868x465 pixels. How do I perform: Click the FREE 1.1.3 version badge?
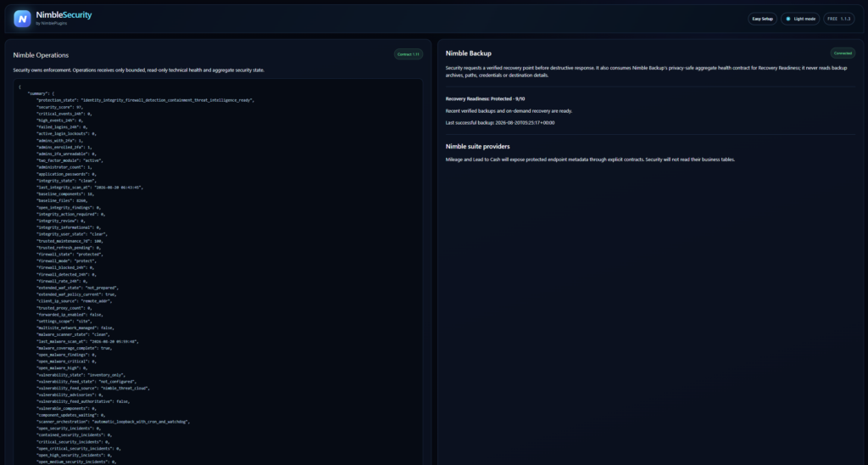(x=838, y=19)
